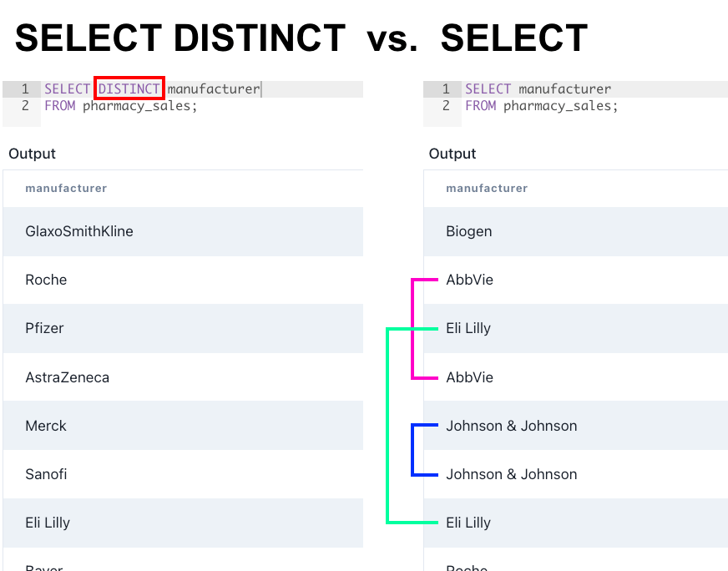Click the left editor's FROM pharmacy_sales line
This screenshot has width=728, height=571.
tap(121, 106)
